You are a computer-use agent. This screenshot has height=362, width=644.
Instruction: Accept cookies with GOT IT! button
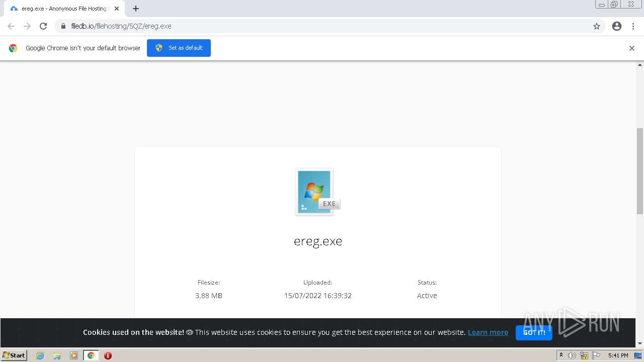click(x=534, y=332)
